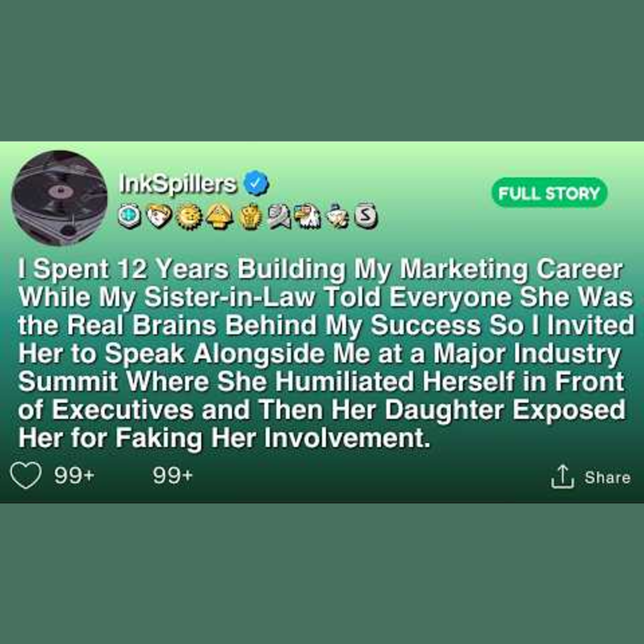
Task: Click the silver speech bubbles award
Action: click(x=279, y=217)
